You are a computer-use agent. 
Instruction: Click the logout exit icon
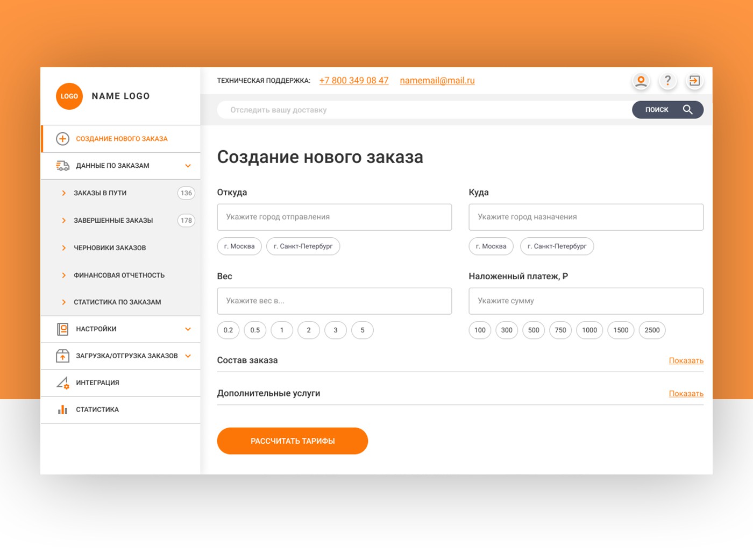(694, 81)
